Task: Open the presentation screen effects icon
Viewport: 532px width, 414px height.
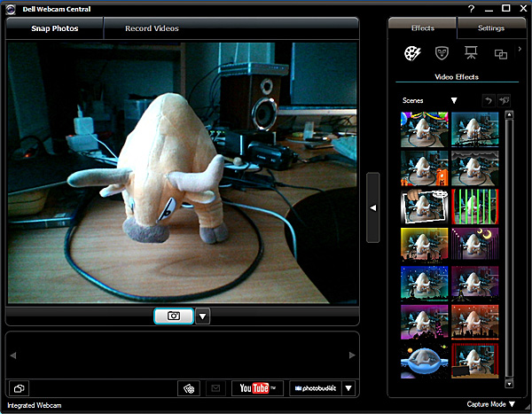Action: point(472,54)
